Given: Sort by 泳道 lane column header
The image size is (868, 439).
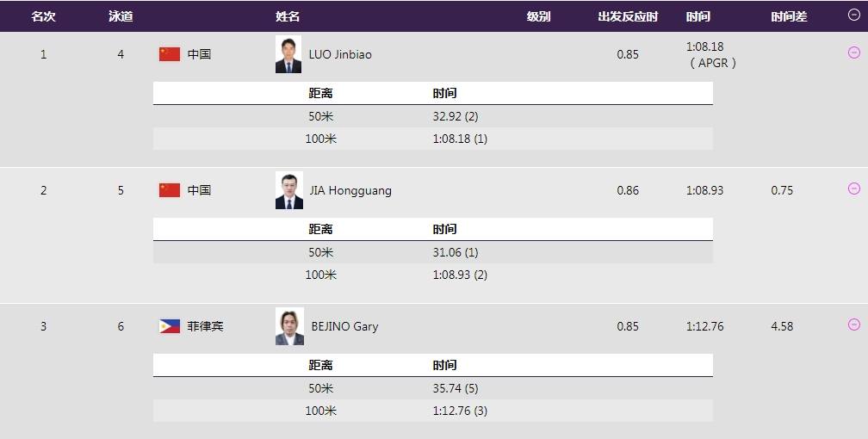Looking at the screenshot, I should [121, 16].
